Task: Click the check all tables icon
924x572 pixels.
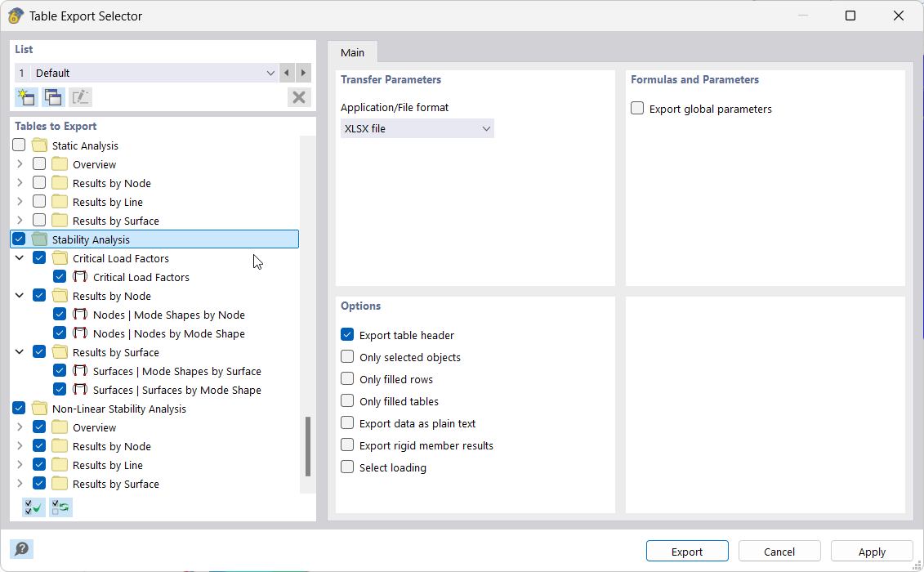Action: (x=33, y=507)
